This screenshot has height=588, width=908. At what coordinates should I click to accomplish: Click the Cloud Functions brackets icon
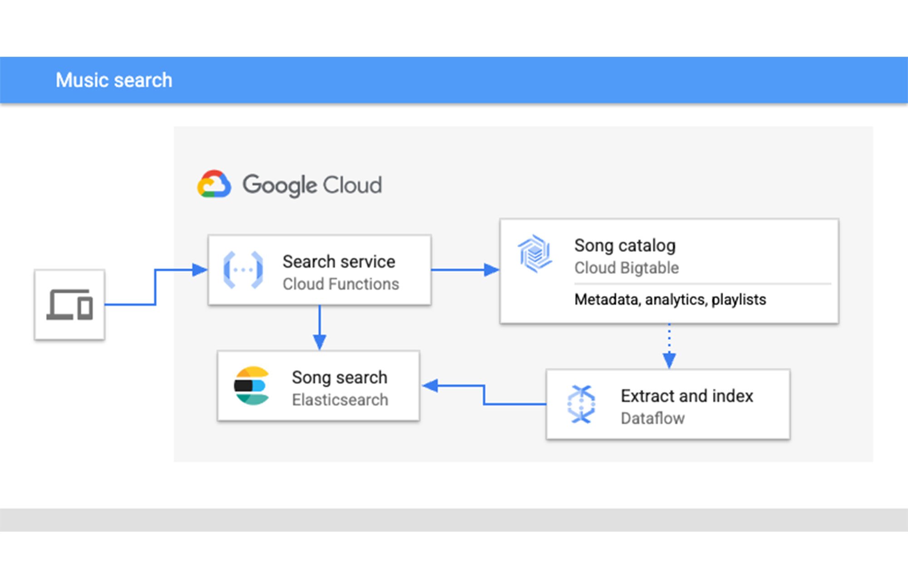click(243, 270)
